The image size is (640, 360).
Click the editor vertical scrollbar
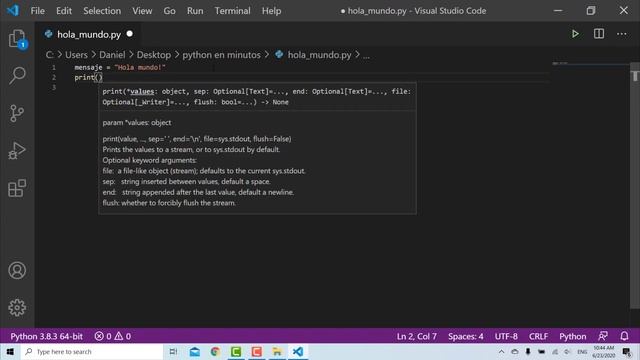tap(635, 186)
